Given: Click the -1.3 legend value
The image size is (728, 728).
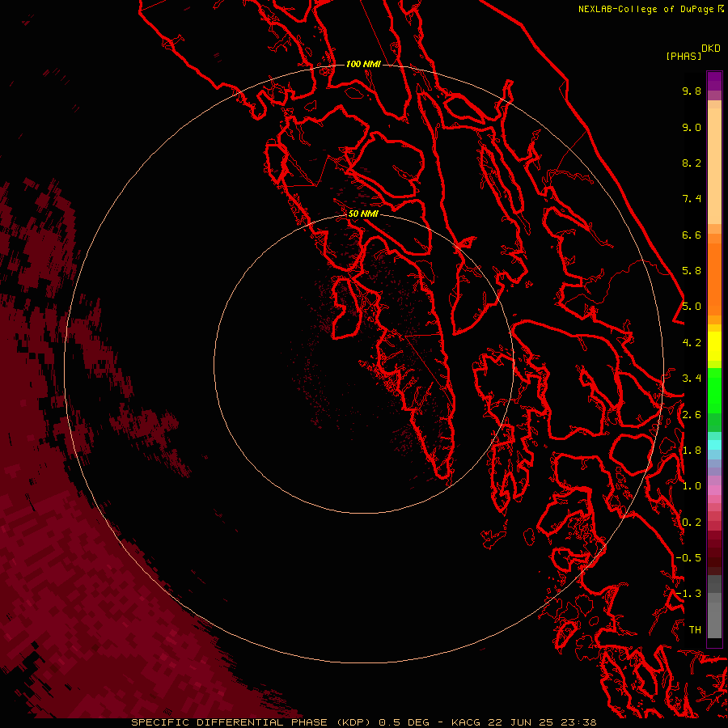Looking at the screenshot, I should 688,594.
